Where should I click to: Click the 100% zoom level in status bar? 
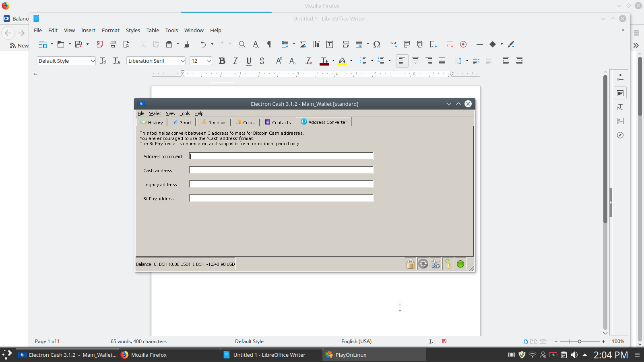[x=618, y=341]
